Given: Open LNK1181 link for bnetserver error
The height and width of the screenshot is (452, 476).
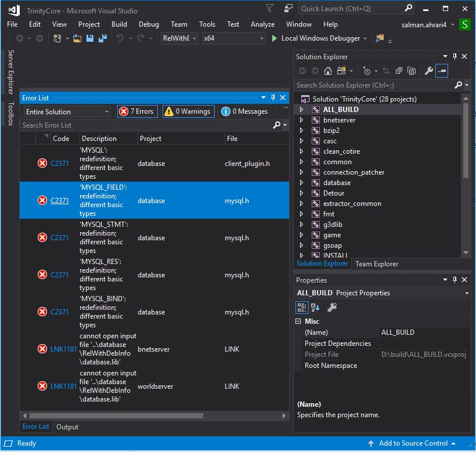Looking at the screenshot, I should tap(63, 349).
